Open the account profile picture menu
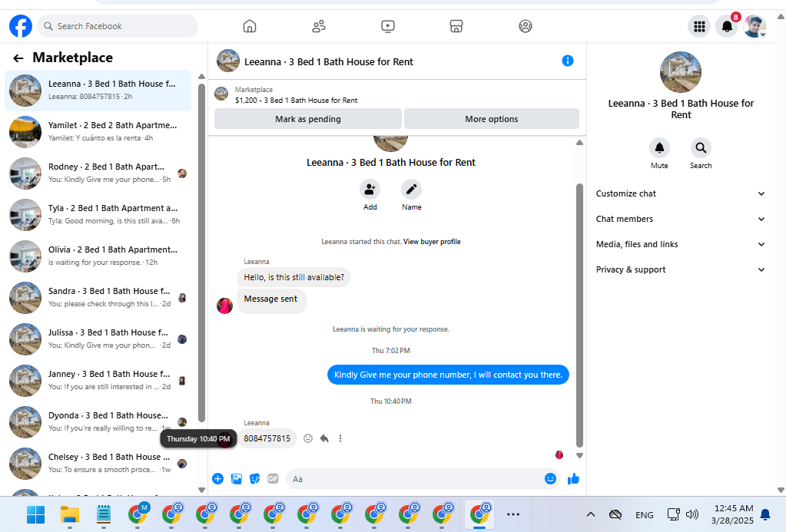 755,26
